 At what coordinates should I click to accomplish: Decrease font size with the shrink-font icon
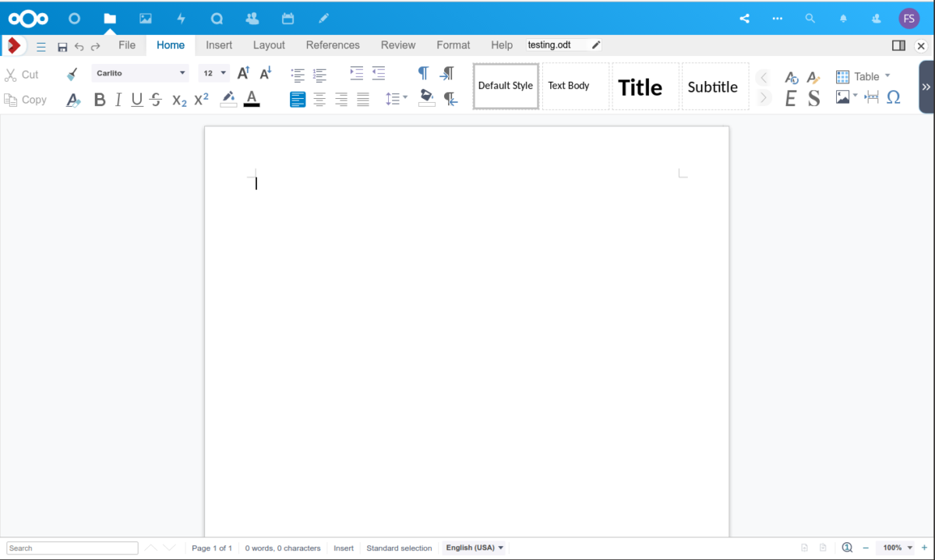266,73
